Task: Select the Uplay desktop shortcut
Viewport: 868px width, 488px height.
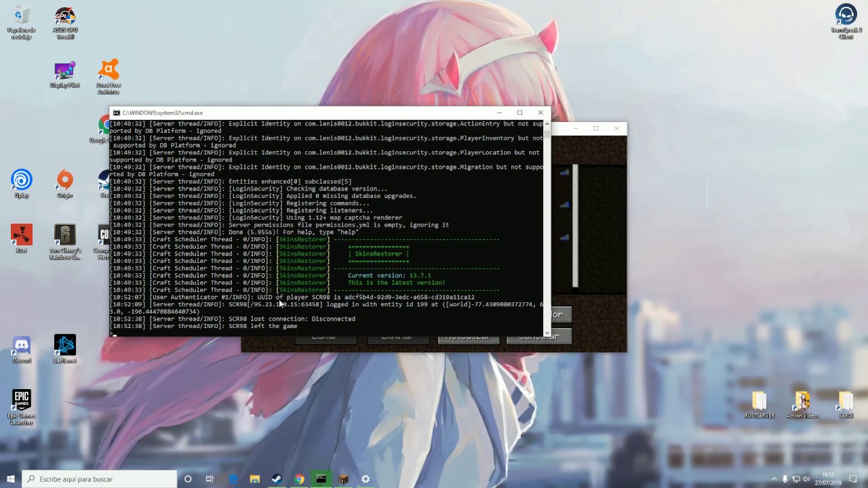Action: point(22,184)
